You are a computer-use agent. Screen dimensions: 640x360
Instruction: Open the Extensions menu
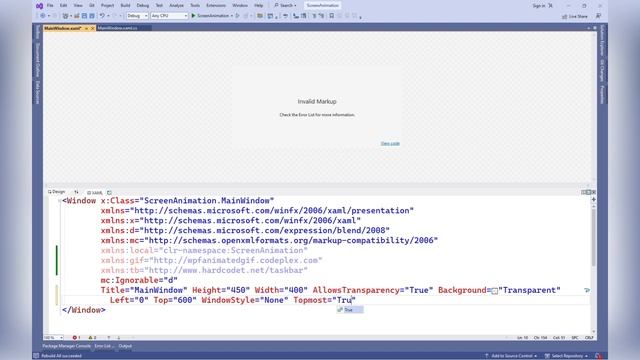216,5
